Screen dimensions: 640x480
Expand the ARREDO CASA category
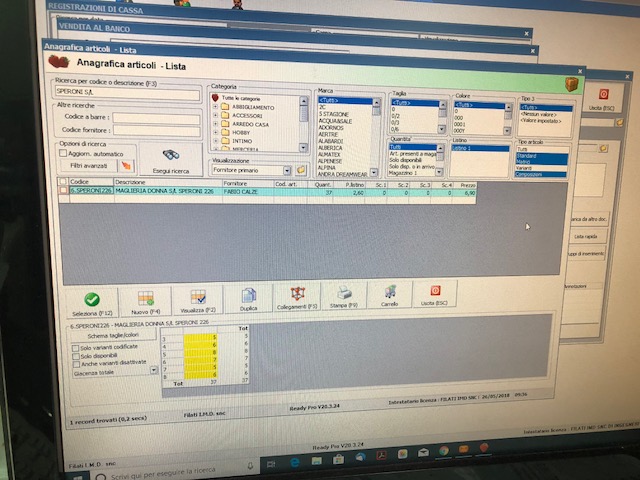pyautogui.click(x=215, y=124)
